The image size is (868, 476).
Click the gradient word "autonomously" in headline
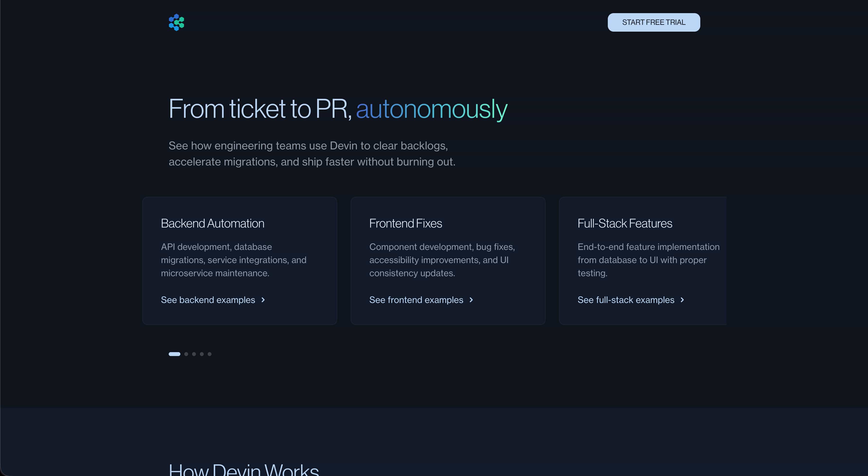(431, 109)
